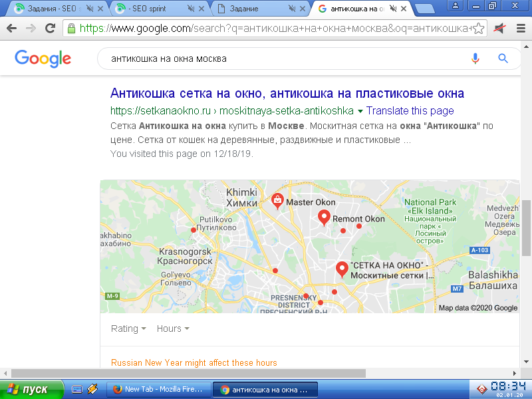Click the setkanaokno.ru green URL

(x=231, y=110)
